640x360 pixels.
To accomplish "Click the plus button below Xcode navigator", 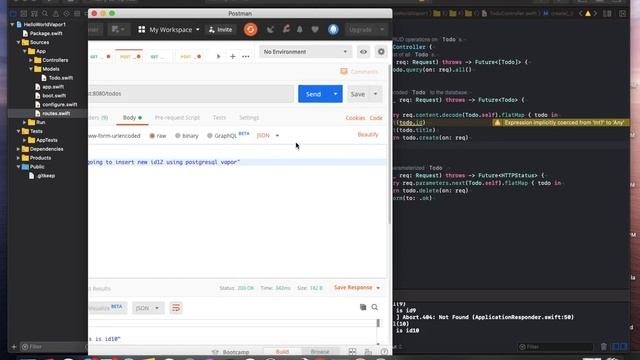I will click(14, 347).
